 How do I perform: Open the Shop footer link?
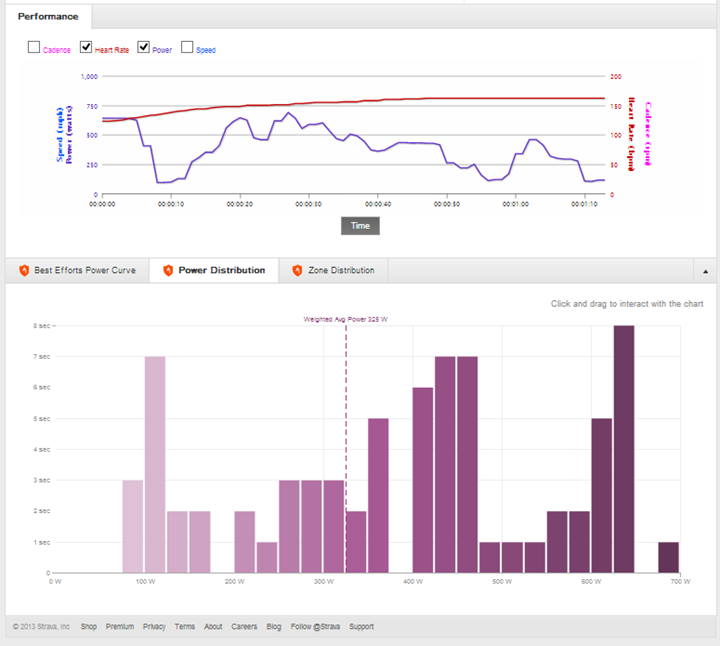(89, 627)
